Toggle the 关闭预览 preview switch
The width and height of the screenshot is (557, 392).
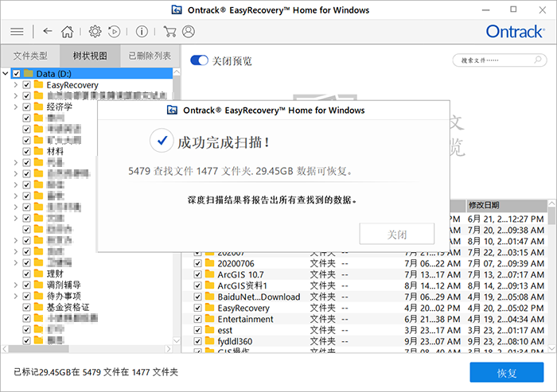(199, 60)
